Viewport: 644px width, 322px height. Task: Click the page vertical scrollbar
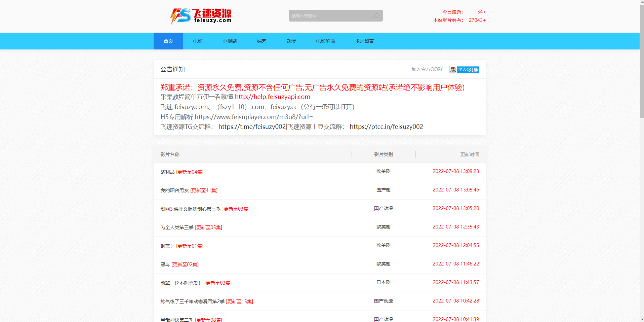642,61
